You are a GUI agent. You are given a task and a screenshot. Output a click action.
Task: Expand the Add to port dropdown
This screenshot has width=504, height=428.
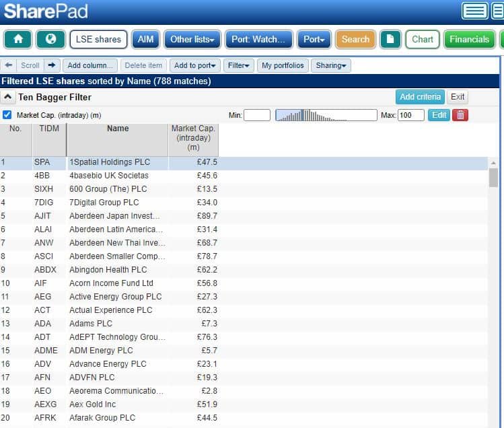click(x=194, y=65)
